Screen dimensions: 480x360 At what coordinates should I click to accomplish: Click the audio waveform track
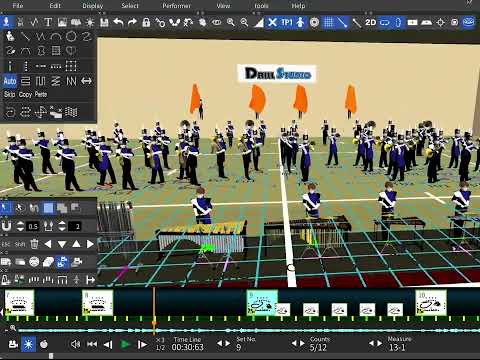[249, 331]
